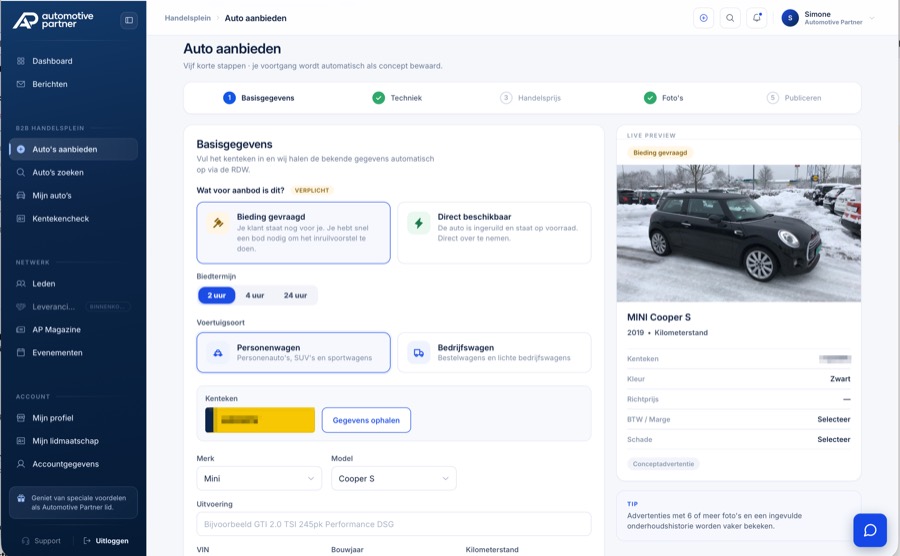The image size is (900, 556).
Task: Click the Mijn profiel icon
Action: pos(21,418)
